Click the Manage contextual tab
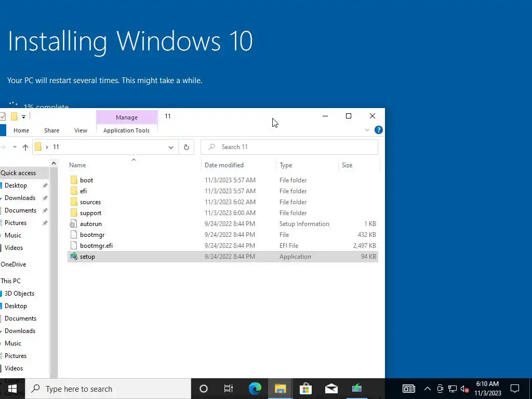This screenshot has width=532, height=399. click(x=127, y=117)
